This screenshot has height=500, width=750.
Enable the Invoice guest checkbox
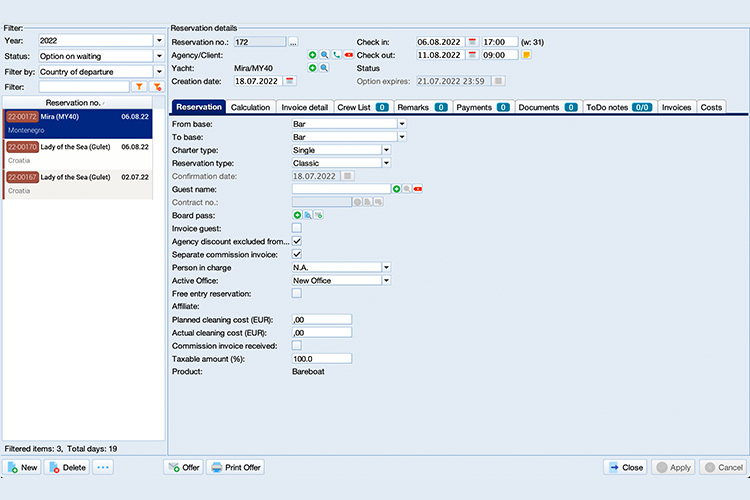click(297, 228)
